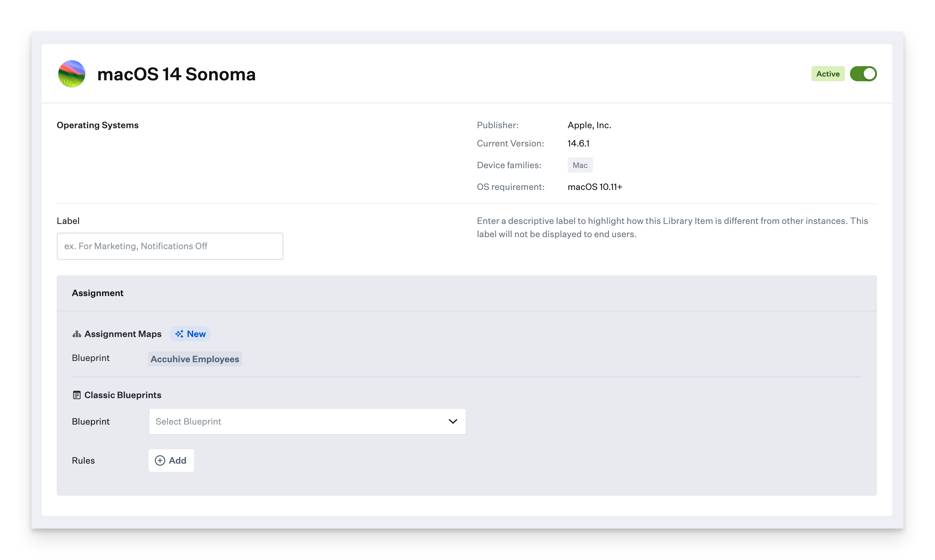Click the Classic Blueprints heading
The image size is (935, 560).
point(123,395)
